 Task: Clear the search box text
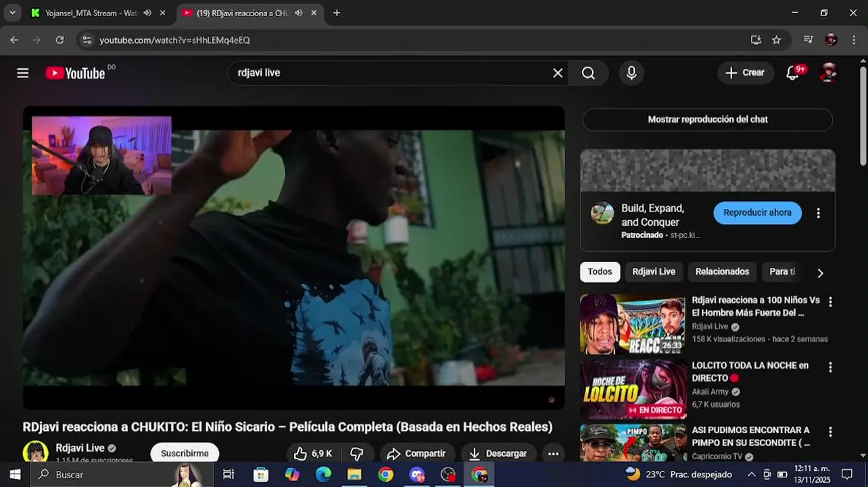pos(558,73)
